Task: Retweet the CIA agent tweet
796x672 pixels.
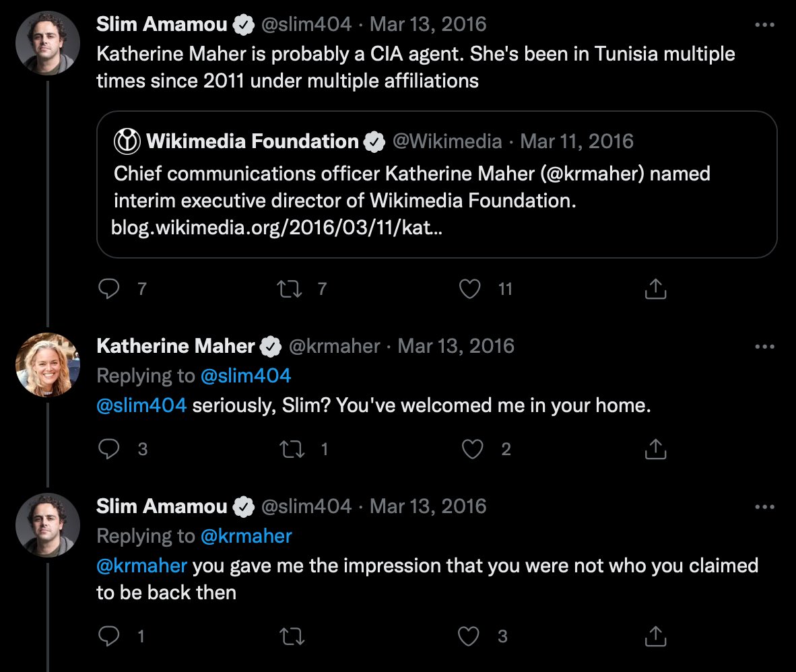Action: pyautogui.click(x=292, y=289)
